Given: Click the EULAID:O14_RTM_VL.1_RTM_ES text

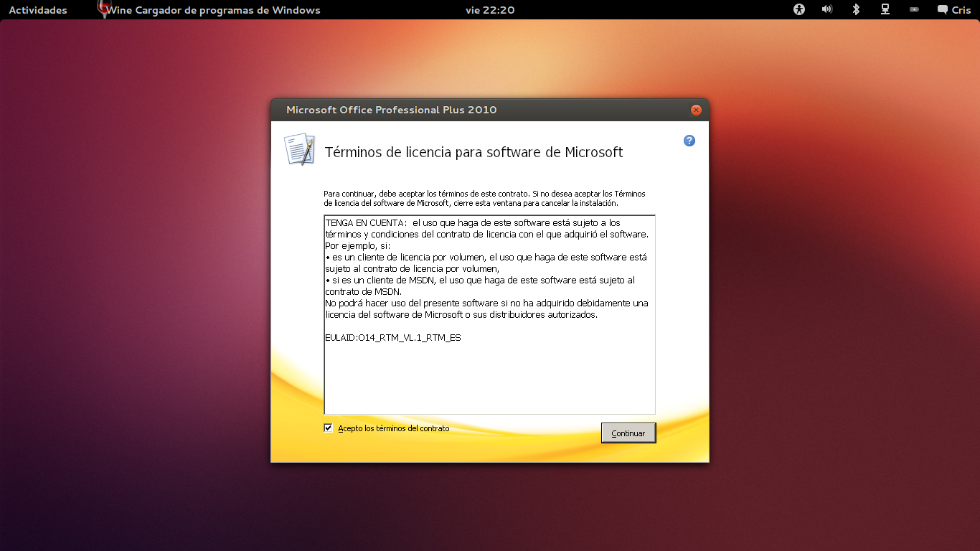Looking at the screenshot, I should pos(393,337).
